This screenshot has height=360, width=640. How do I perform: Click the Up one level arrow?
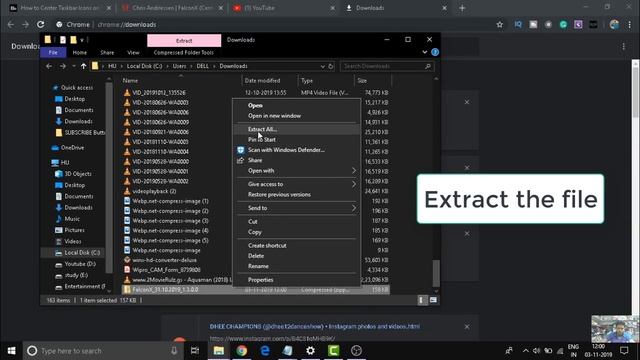[83, 66]
